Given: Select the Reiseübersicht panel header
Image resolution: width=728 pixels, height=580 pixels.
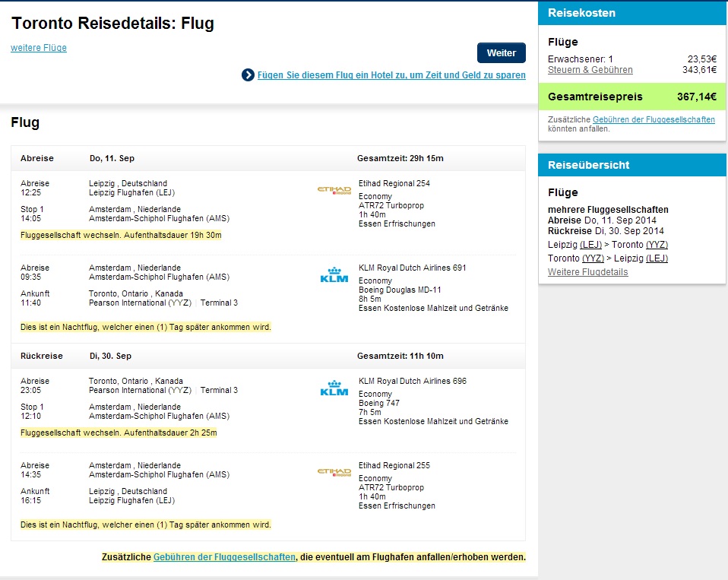Looking at the screenshot, I should tap(632, 165).
